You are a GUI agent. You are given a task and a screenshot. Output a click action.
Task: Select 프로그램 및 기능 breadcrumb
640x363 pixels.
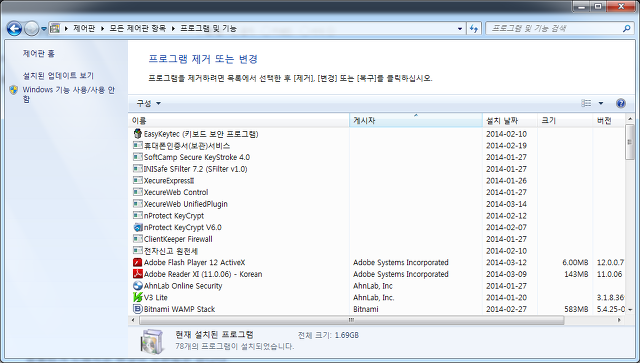tap(209, 28)
